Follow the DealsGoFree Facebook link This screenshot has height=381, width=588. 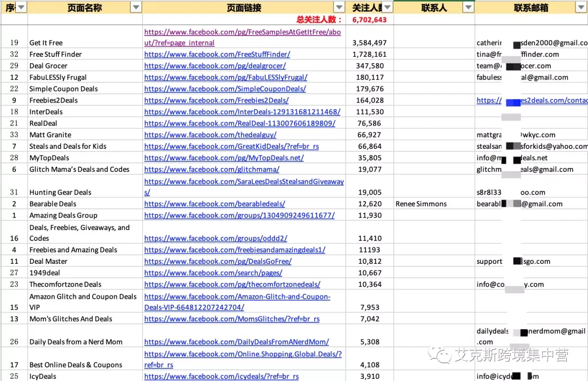point(218,261)
